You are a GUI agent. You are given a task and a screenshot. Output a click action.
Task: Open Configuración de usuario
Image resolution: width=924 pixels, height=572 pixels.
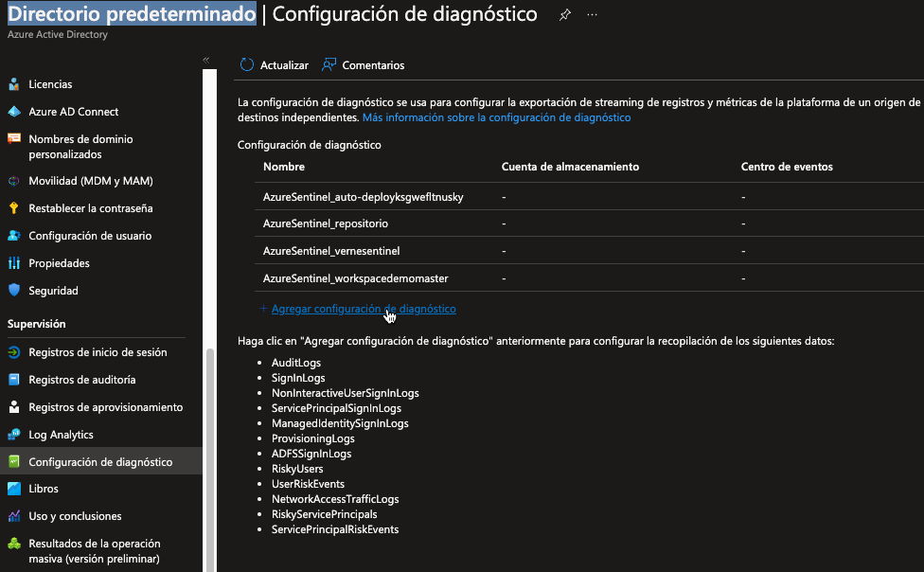90,236
